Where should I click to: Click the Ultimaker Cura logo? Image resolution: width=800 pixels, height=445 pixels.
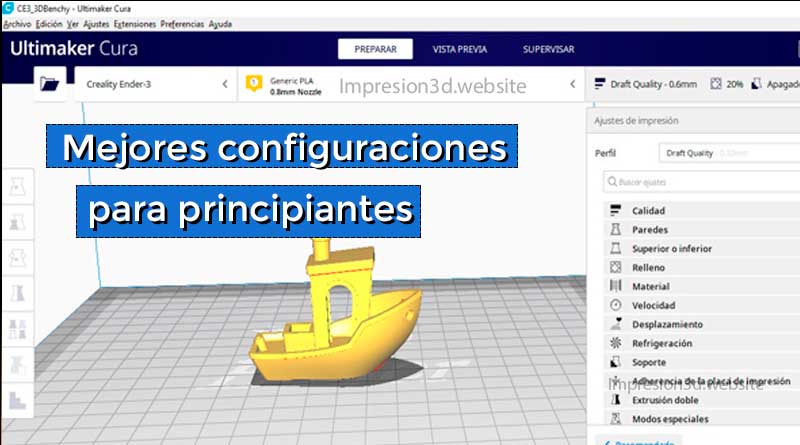coord(74,48)
